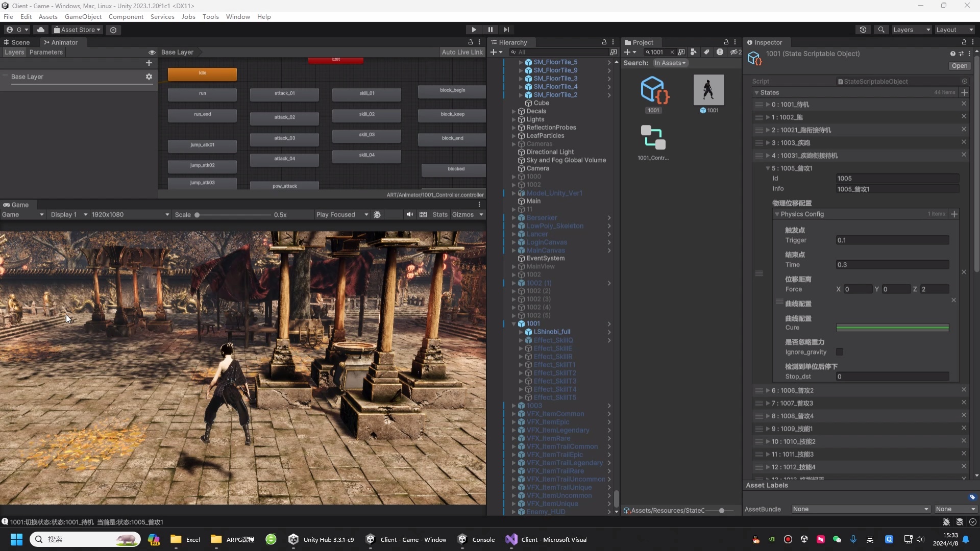Expand the Lights object in the Hierarchy
The height and width of the screenshot is (551, 980).
[513, 119]
